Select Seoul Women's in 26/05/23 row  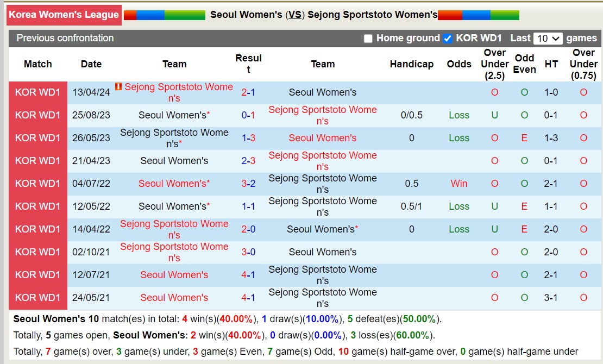click(x=323, y=138)
